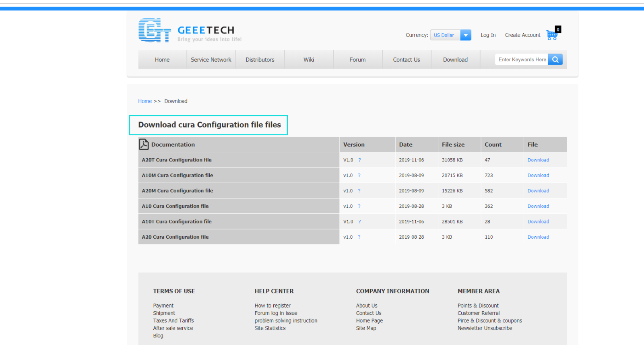This screenshot has width=644, height=345.
Task: Click version help mark for A10 file
Action: click(359, 207)
